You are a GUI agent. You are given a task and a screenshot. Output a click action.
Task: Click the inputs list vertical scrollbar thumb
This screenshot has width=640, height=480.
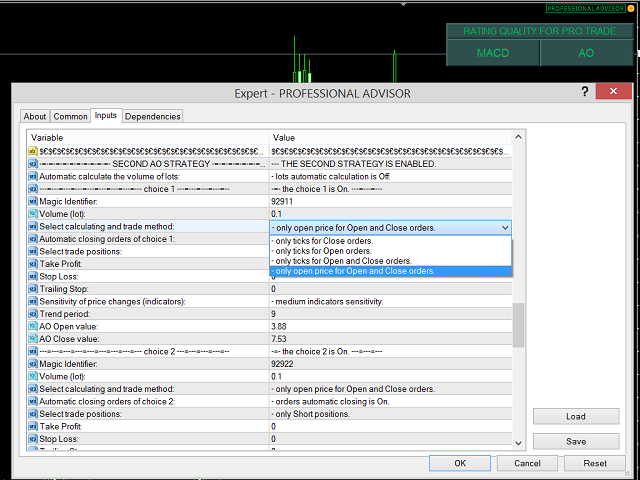point(517,325)
